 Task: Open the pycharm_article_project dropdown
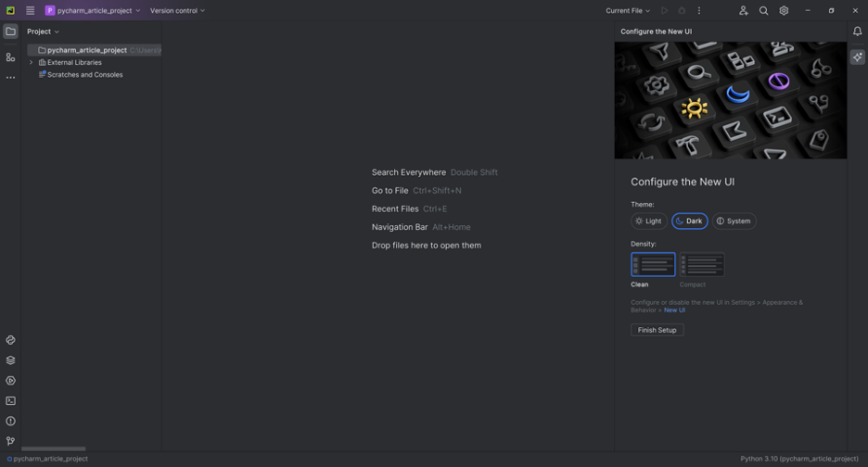coord(93,10)
